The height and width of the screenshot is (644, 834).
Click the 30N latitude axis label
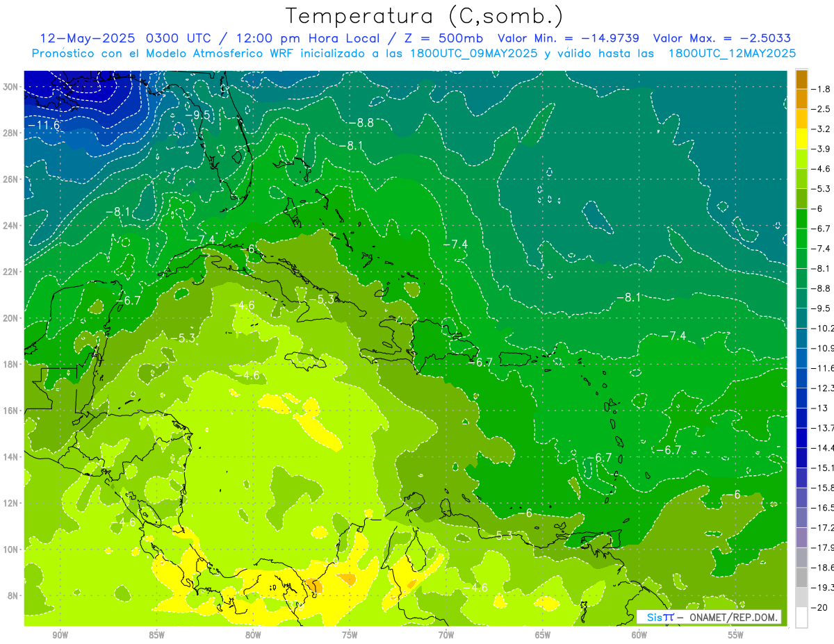[11, 87]
